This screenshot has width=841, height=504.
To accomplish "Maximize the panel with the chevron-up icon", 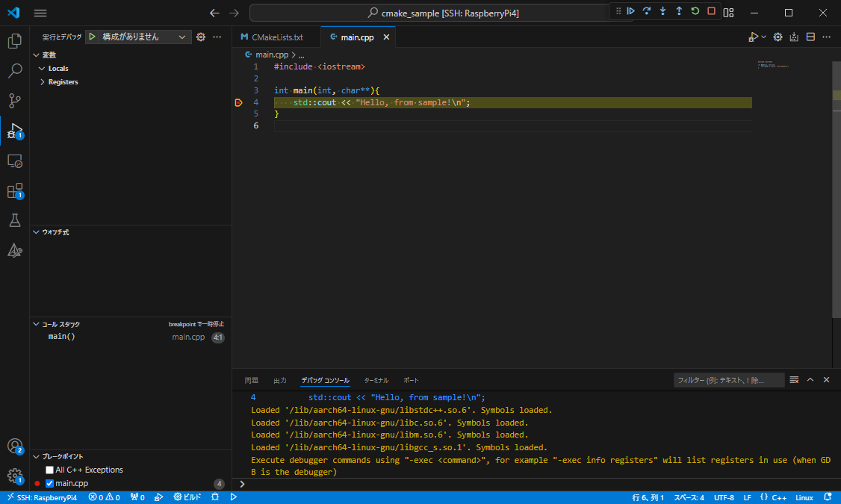I will point(810,379).
